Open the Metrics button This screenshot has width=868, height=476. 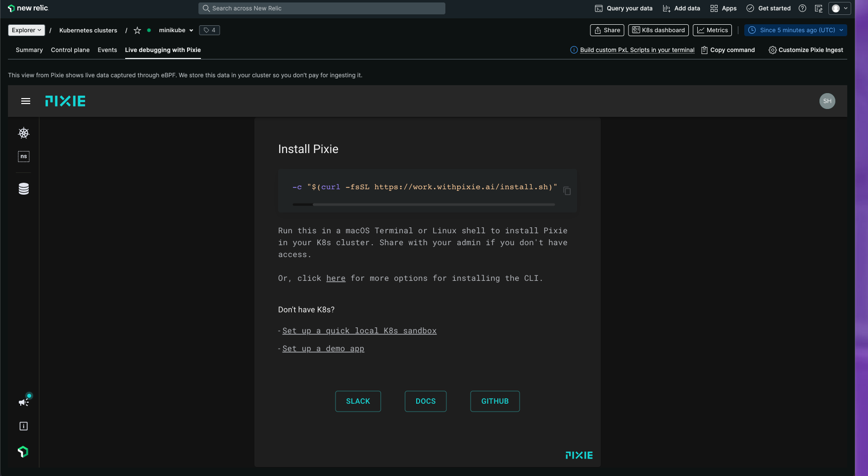point(712,30)
